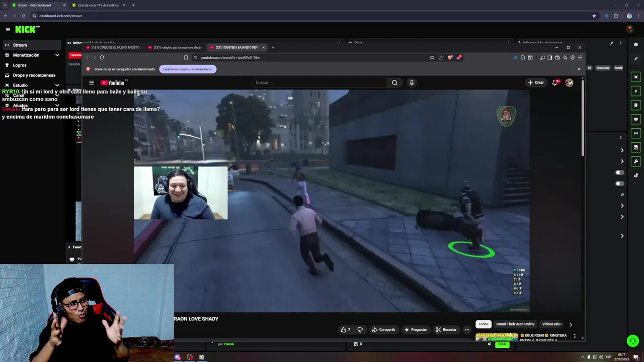
Task: Open Logros in Kick sidebar
Action: 32,65
